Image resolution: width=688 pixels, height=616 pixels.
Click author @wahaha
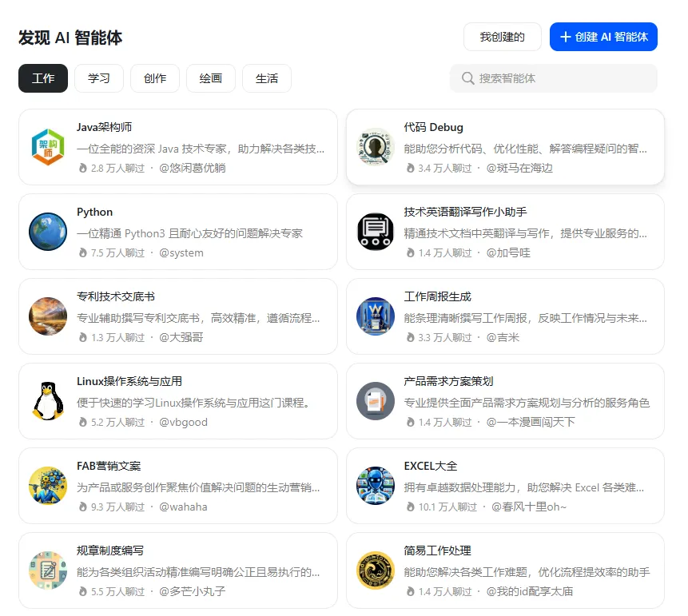coord(183,507)
